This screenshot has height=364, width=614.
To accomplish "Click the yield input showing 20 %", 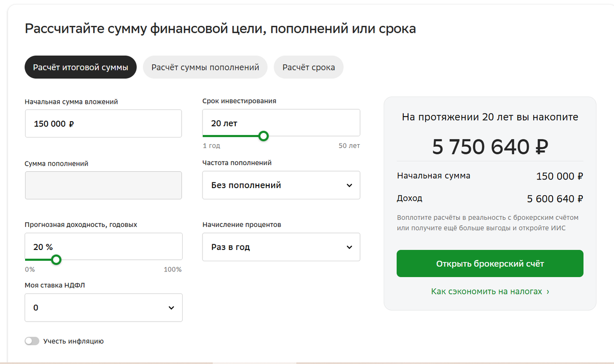I will (103, 246).
